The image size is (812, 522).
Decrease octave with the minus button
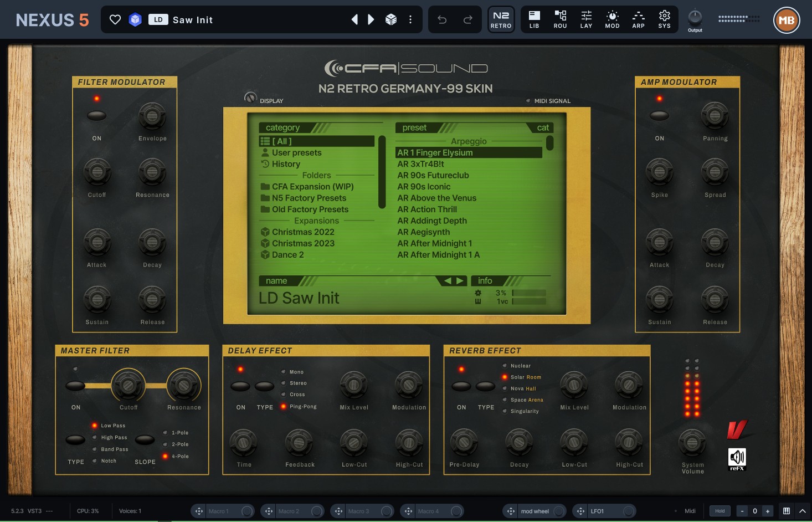[x=742, y=511]
